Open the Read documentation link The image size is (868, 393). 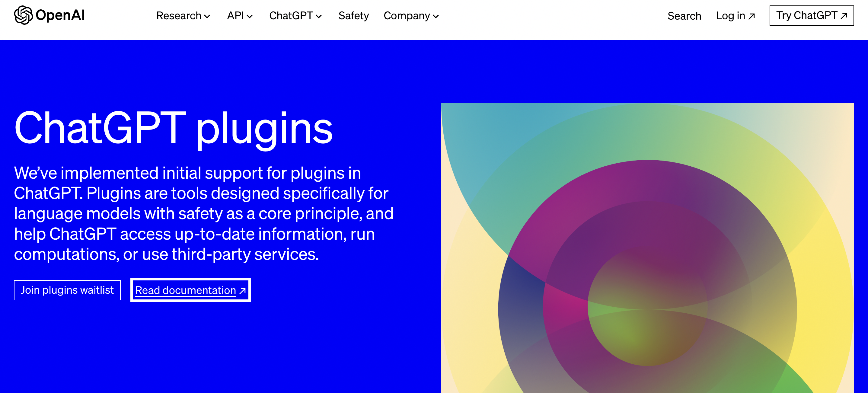(x=185, y=290)
